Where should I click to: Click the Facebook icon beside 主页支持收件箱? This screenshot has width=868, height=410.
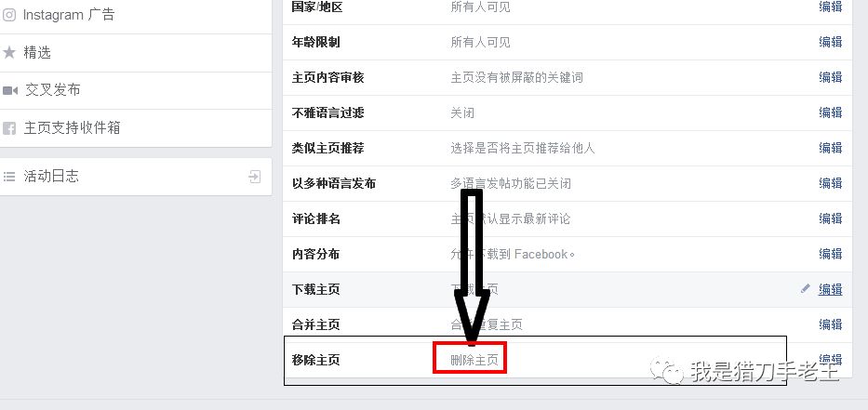coord(9,128)
